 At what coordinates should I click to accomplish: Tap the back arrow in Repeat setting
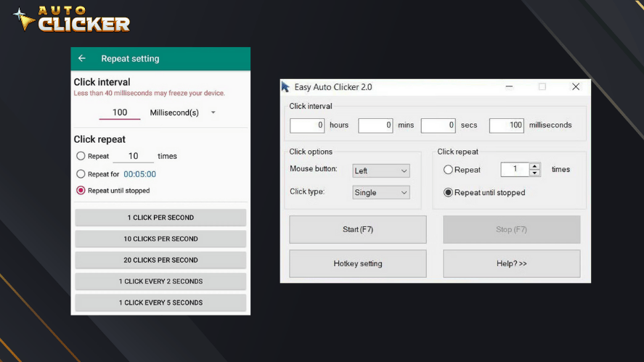point(82,59)
